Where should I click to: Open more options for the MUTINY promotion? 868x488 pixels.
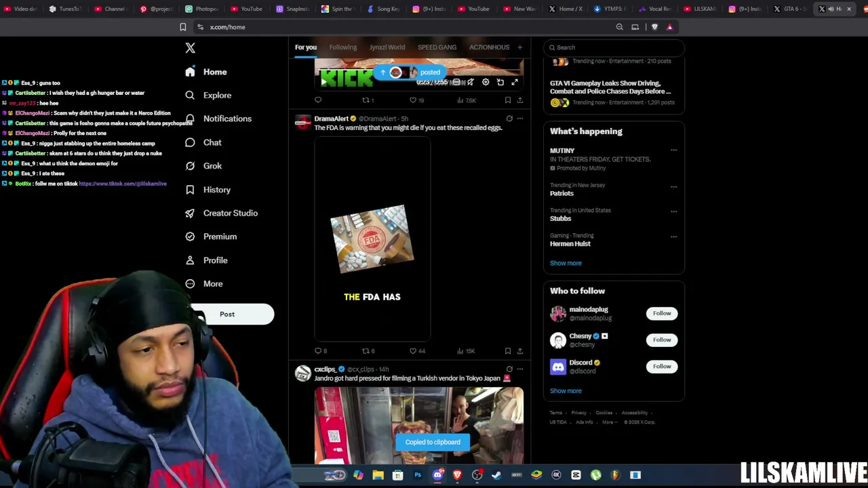[x=673, y=150]
